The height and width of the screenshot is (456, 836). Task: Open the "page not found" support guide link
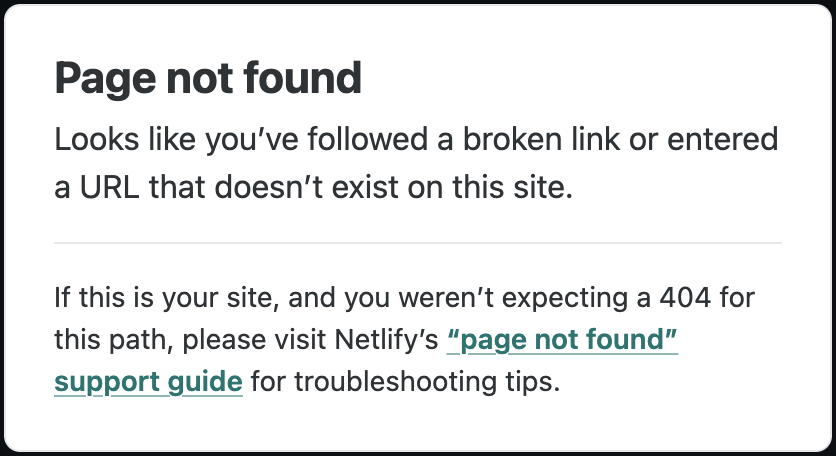562,340
